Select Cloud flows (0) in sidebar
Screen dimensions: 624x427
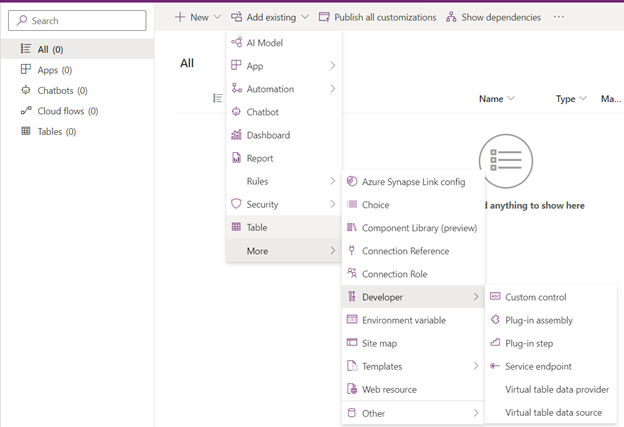pyautogui.click(x=77, y=111)
